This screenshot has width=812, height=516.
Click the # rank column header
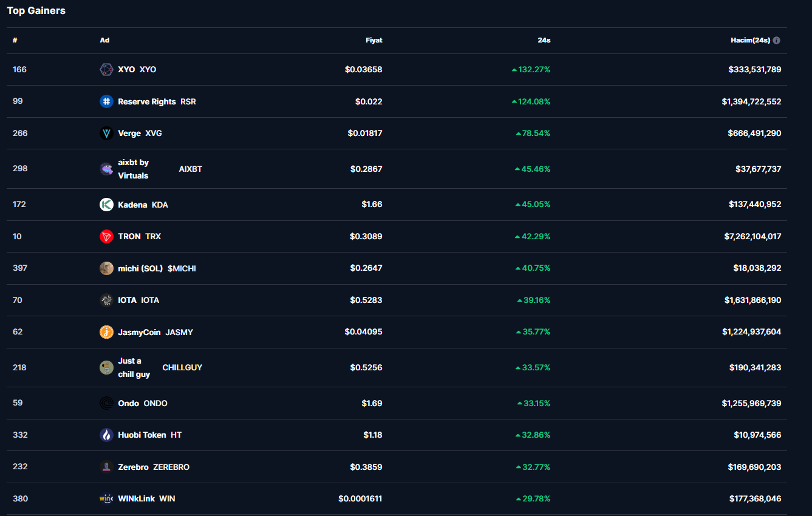pyautogui.click(x=15, y=41)
